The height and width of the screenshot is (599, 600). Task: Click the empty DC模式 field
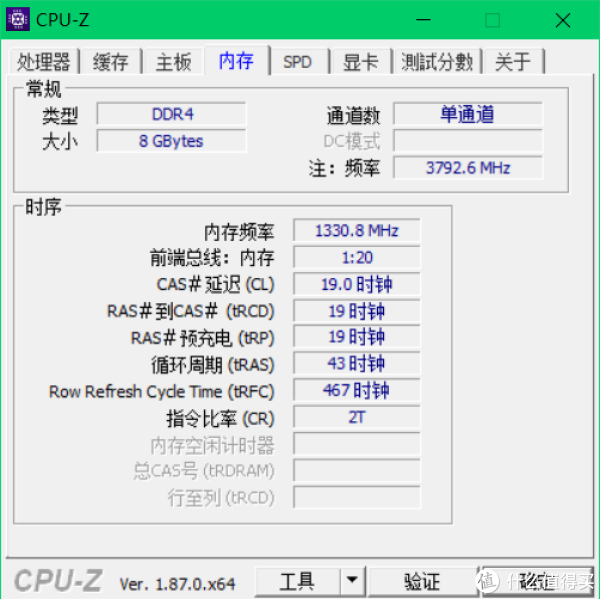coord(468,141)
